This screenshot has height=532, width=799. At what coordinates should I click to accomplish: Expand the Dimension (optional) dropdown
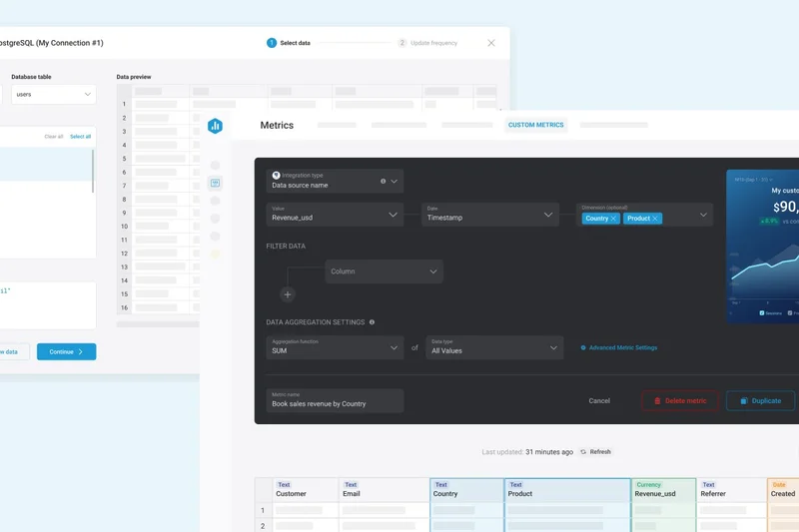point(703,215)
